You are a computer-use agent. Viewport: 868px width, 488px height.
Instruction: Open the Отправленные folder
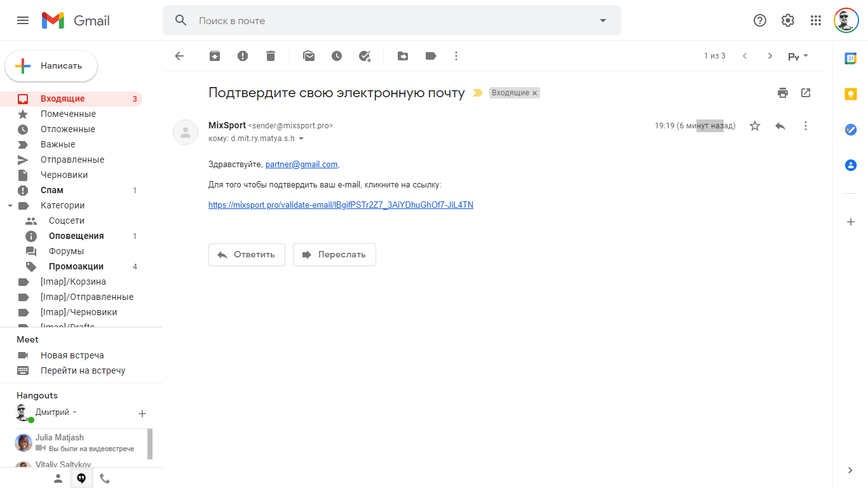coord(72,159)
